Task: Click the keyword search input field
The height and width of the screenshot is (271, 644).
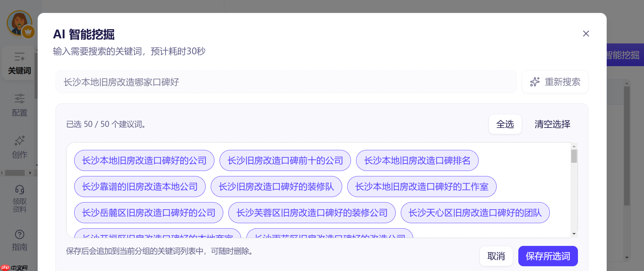Action: tap(286, 82)
